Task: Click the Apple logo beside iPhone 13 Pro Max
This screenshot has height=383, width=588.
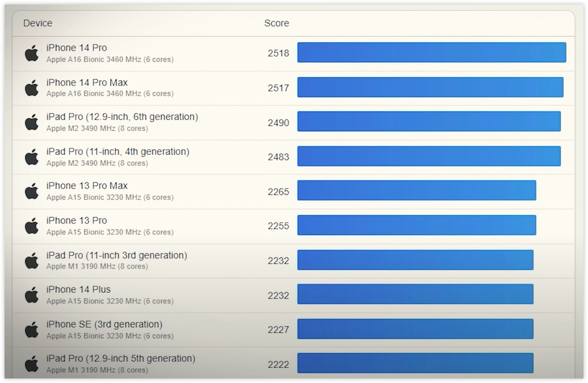Action: (x=32, y=191)
